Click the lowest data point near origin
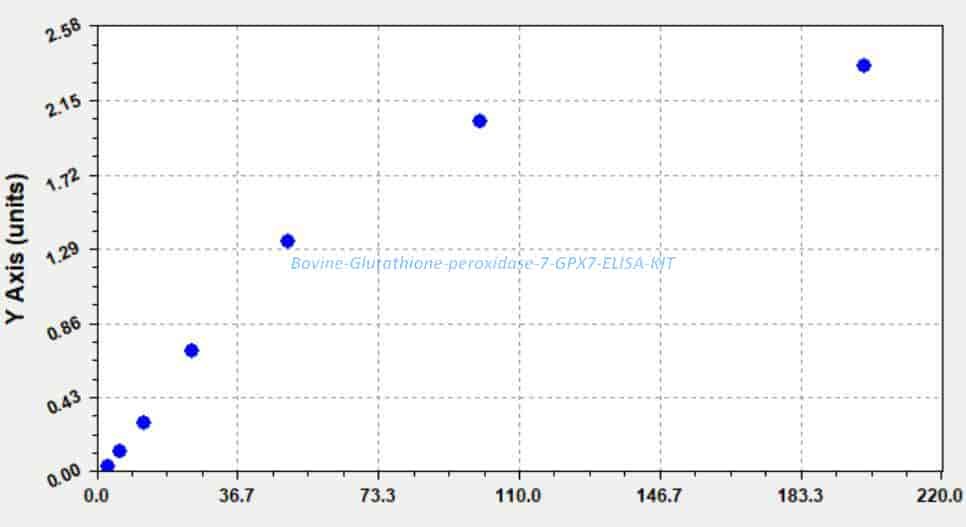The height and width of the screenshot is (527, 966). click(107, 466)
